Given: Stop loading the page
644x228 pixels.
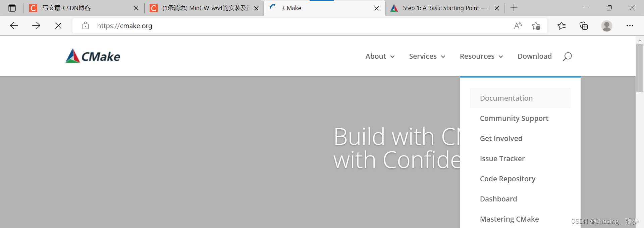Looking at the screenshot, I should pos(58,26).
